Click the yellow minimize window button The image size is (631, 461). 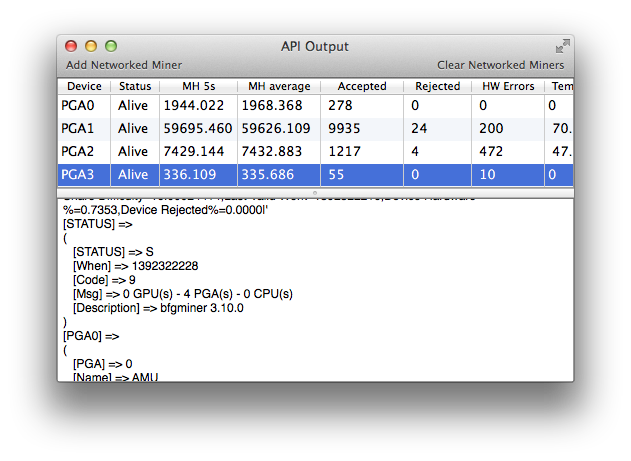pos(91,46)
